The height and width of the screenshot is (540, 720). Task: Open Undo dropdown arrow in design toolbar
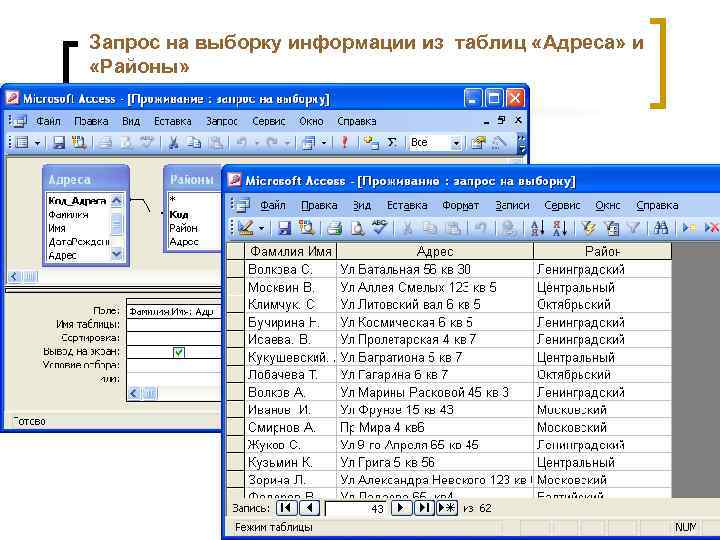257,143
